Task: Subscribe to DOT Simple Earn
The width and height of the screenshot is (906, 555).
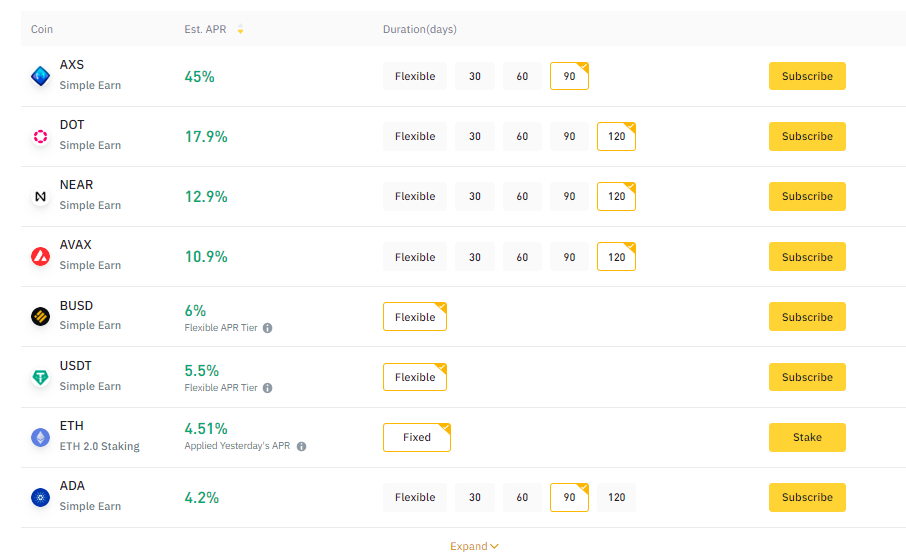Action: click(x=807, y=136)
